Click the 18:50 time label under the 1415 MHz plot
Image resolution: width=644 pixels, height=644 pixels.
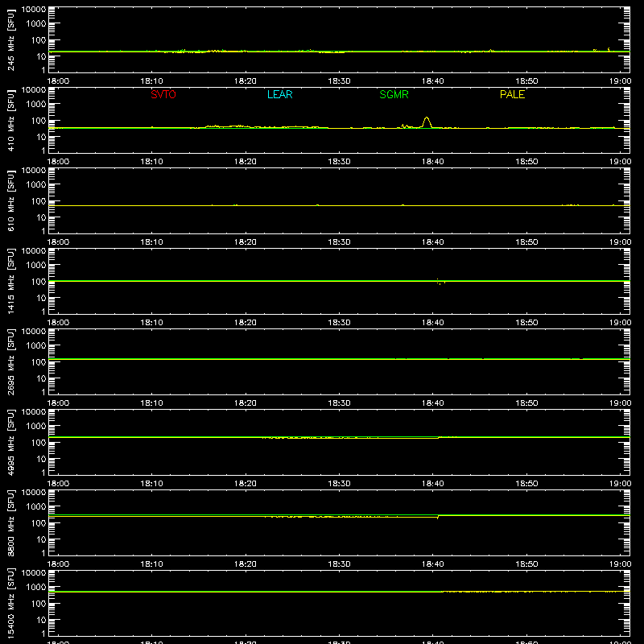coord(526,323)
